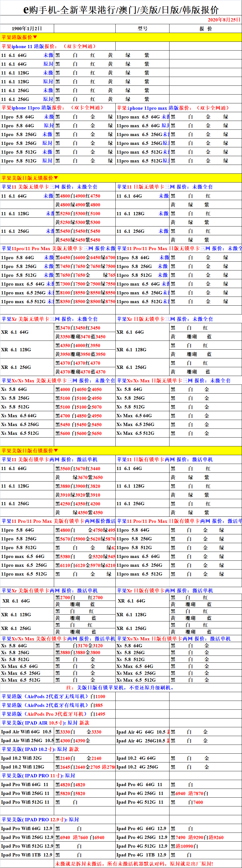Click the '苹果11 美版有锁单卡两网' heading

[49, 459]
